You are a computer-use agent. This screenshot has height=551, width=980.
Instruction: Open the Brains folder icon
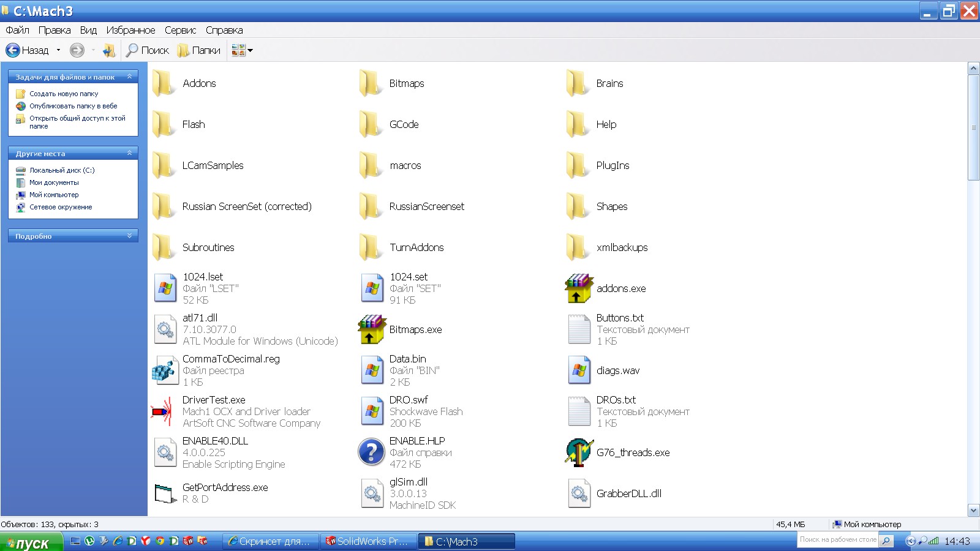[x=578, y=83]
